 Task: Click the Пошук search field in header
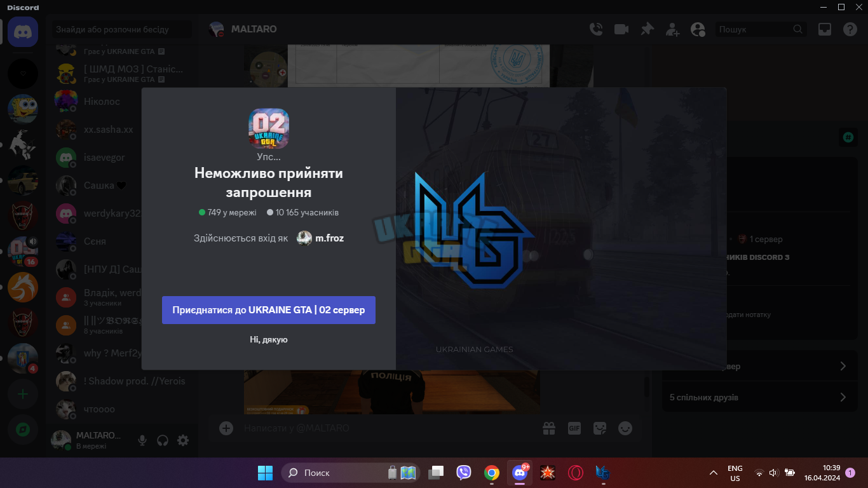pos(761,29)
